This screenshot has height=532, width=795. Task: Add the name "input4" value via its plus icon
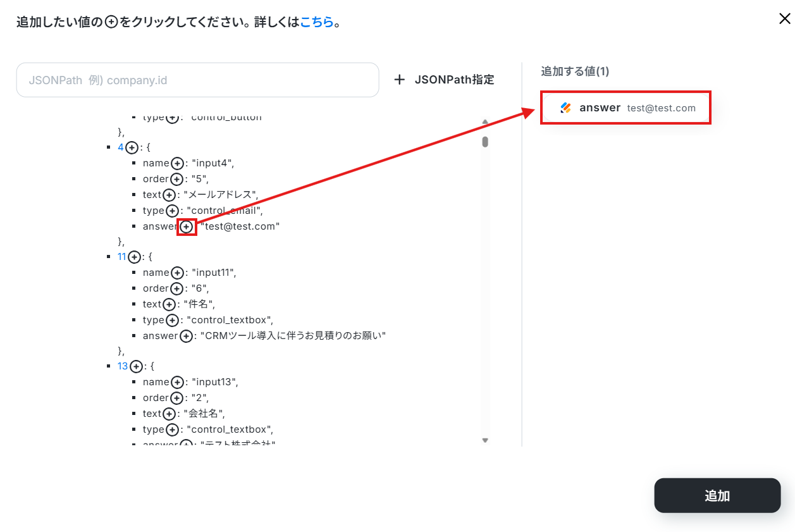177,163
